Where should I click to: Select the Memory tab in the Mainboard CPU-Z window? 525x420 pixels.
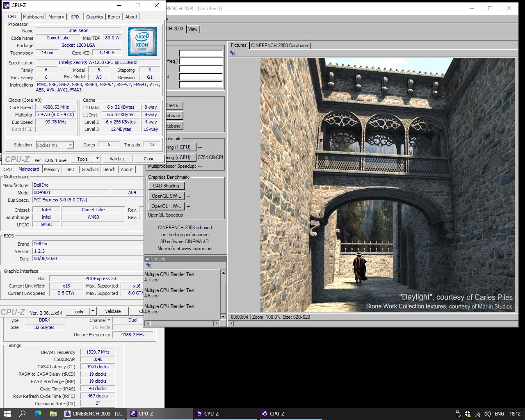(x=52, y=169)
